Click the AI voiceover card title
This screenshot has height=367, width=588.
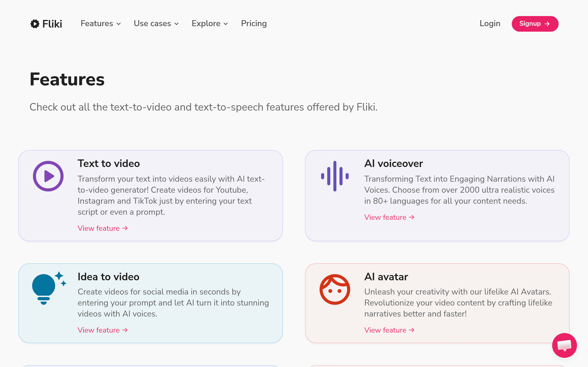point(394,163)
